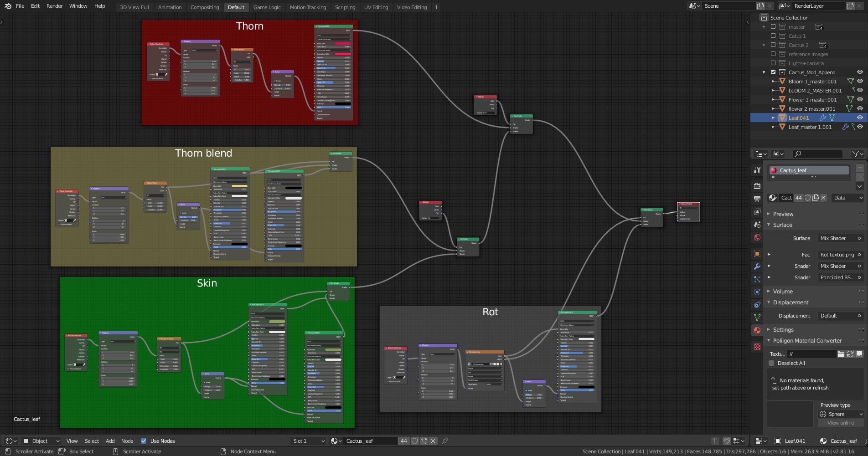This screenshot has width=868, height=456.
Task: Open the Add menu in node editor
Action: click(110, 441)
